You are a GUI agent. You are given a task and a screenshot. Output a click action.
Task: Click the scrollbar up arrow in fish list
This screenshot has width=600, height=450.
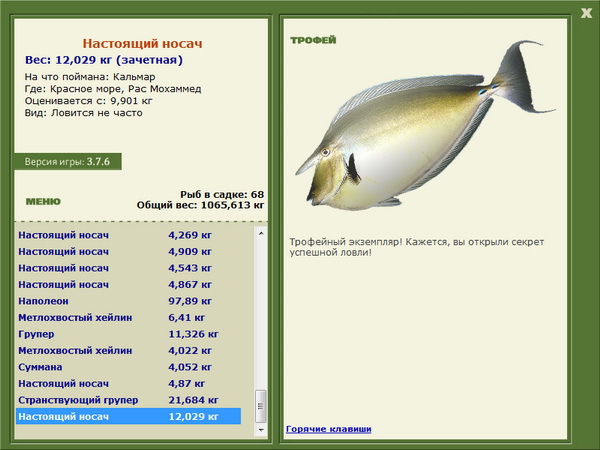tap(261, 233)
